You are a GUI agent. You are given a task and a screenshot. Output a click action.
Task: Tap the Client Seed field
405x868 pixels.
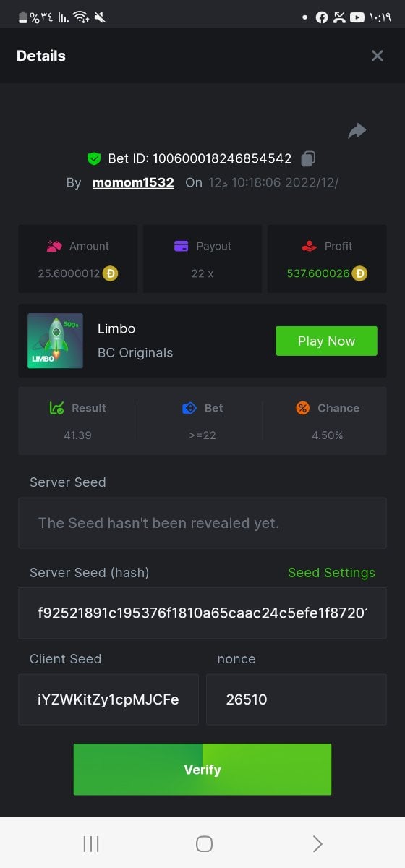108,699
